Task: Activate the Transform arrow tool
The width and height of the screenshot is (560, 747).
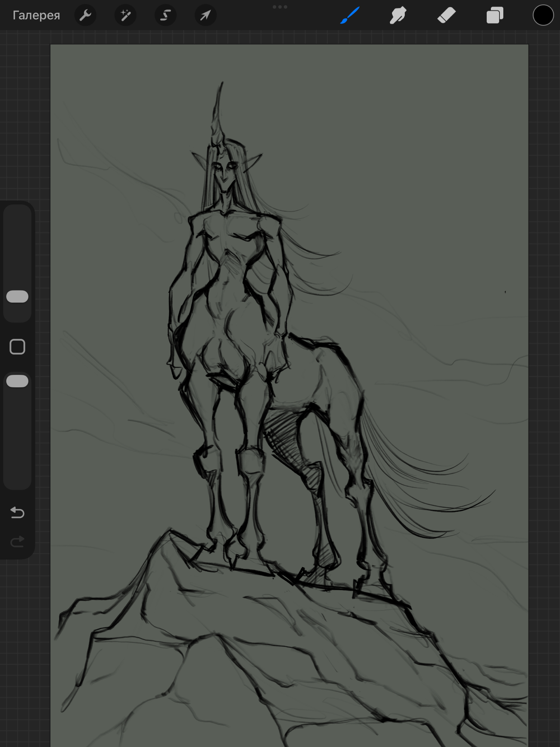Action: tap(205, 15)
